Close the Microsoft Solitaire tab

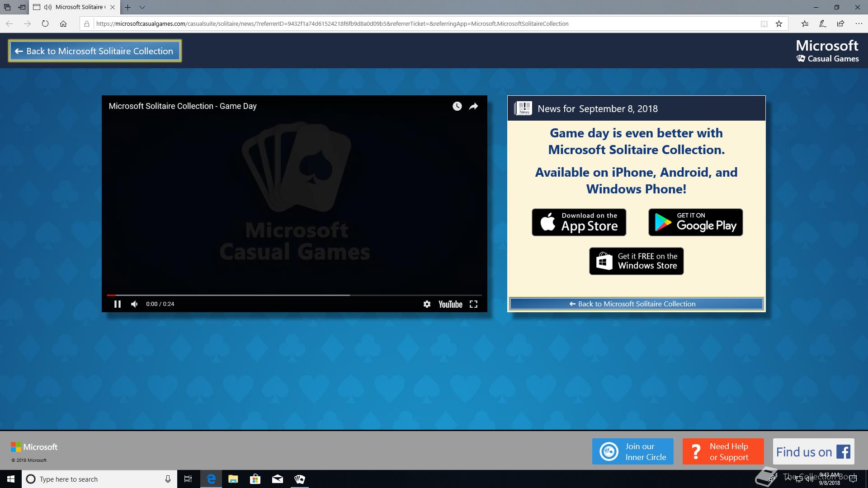pos(113,7)
